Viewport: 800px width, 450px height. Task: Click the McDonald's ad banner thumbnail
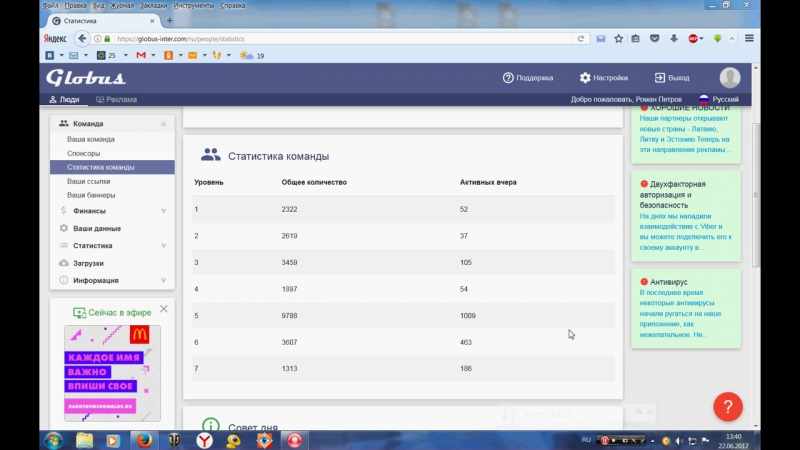point(112,373)
